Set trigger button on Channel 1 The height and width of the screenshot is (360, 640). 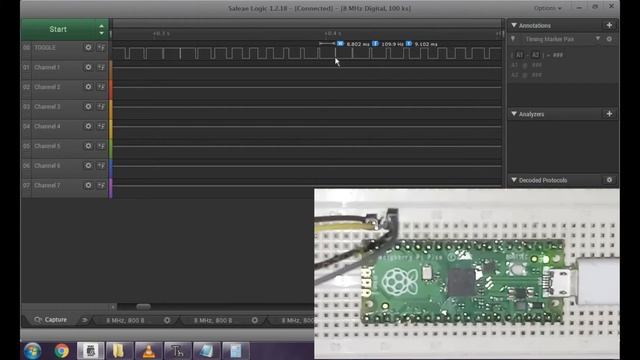(x=101, y=67)
